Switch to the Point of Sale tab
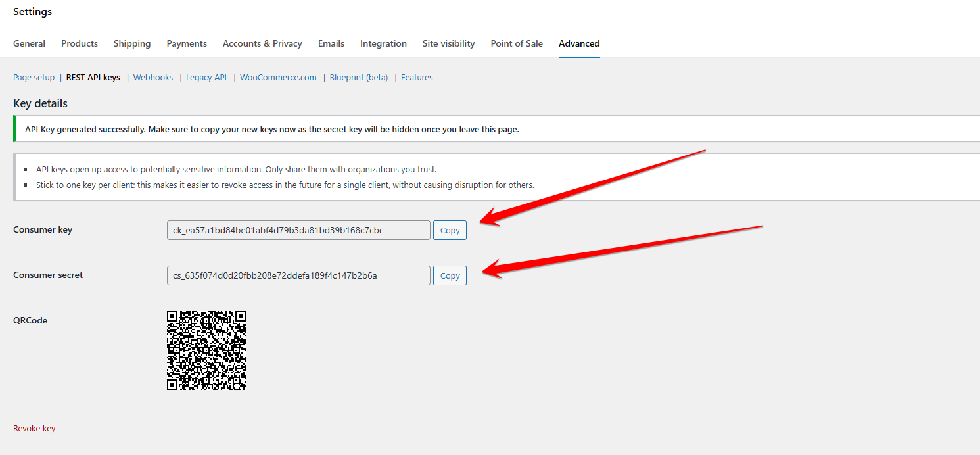980x455 pixels. (x=517, y=43)
